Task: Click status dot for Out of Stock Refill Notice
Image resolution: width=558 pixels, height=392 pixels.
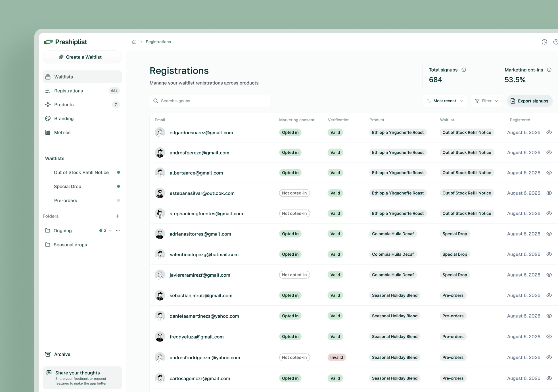Action: pos(118,172)
